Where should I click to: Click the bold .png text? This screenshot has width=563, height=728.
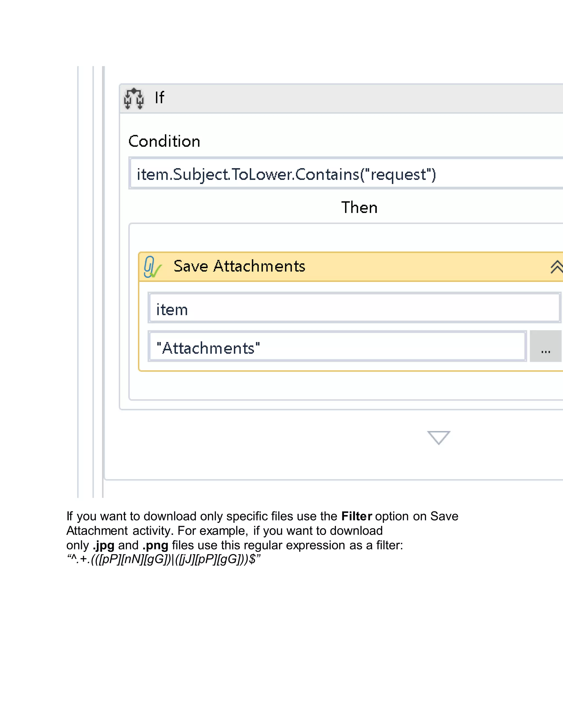point(155,545)
